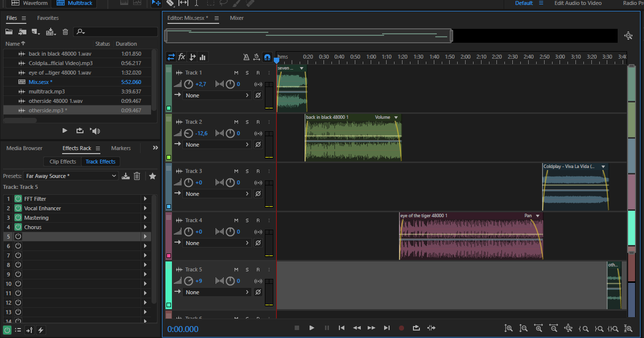This screenshot has width=644, height=338.
Task: Toggle power for Vocal Enhancer effect
Action: tap(18, 208)
